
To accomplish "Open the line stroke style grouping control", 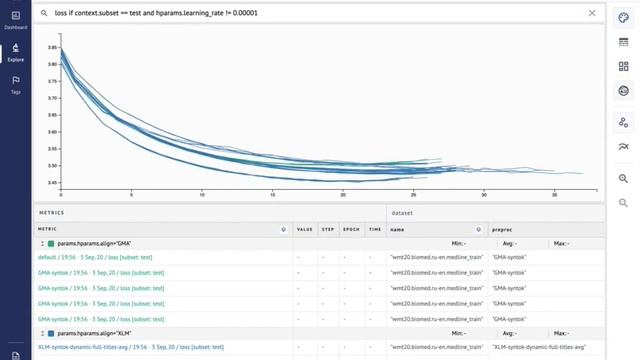I will 623,42.
